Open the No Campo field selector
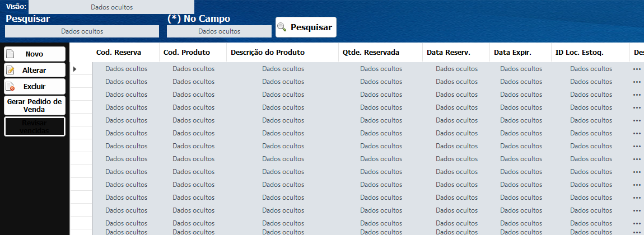644x235 pixels. [219, 31]
